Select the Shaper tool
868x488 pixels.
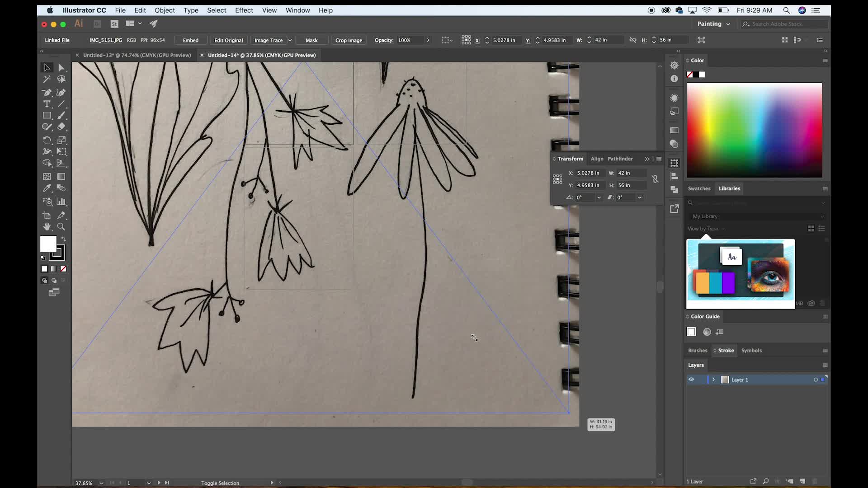[x=47, y=127]
